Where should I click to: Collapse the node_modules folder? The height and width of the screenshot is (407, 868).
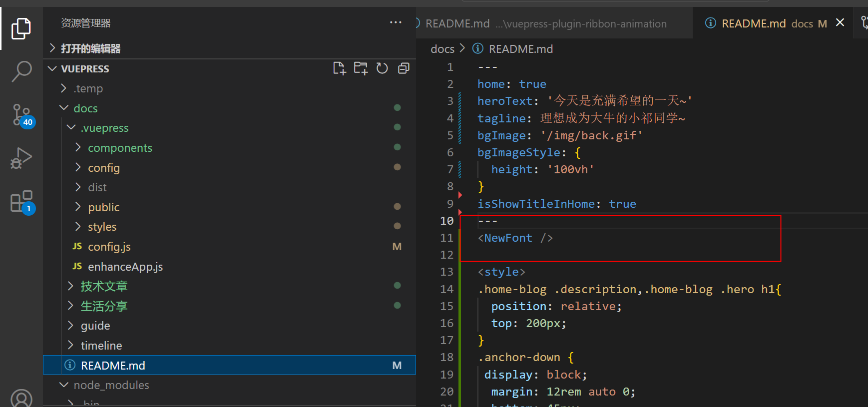[x=63, y=385]
